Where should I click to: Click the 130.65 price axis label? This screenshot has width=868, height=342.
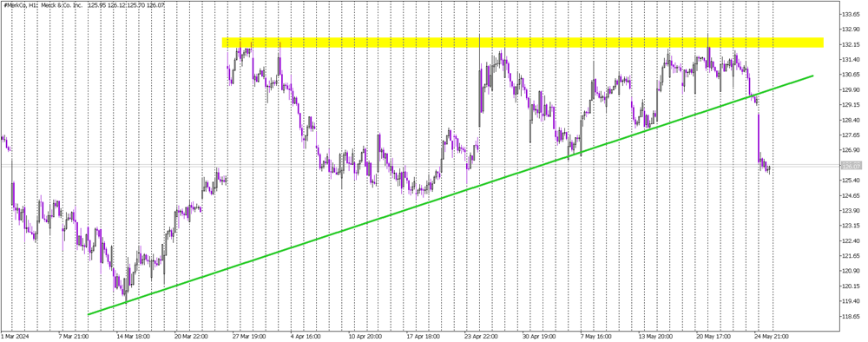click(850, 75)
